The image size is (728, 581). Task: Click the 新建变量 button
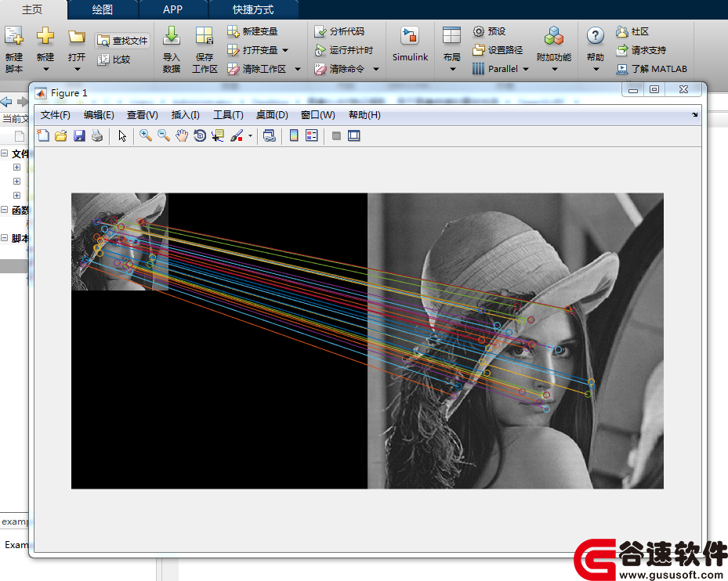tap(252, 31)
